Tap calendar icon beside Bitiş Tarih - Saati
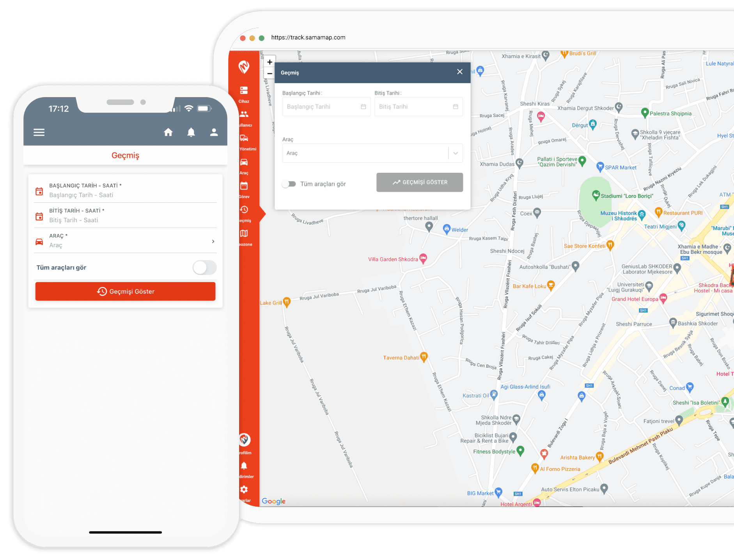Image resolution: width=734 pixels, height=560 pixels. coord(39,216)
